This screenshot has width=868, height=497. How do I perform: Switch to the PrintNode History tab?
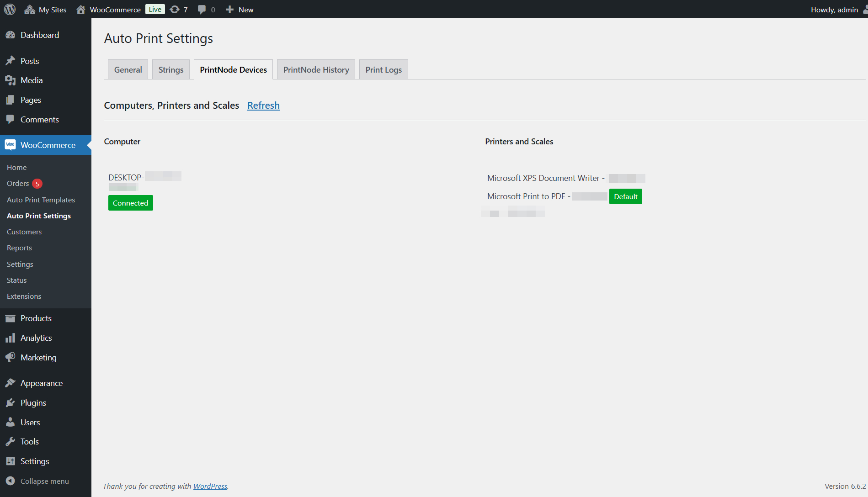coord(315,69)
